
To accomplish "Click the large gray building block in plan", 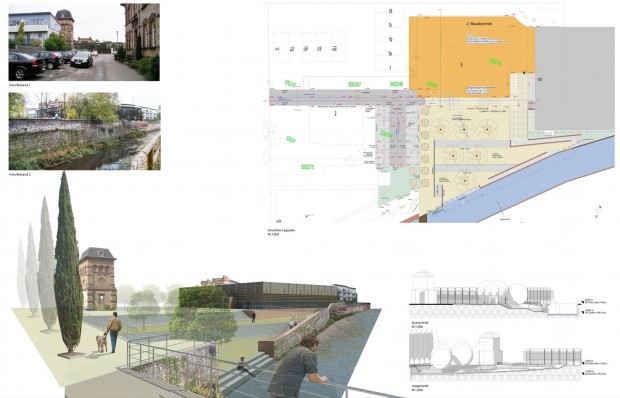I will point(575,78).
